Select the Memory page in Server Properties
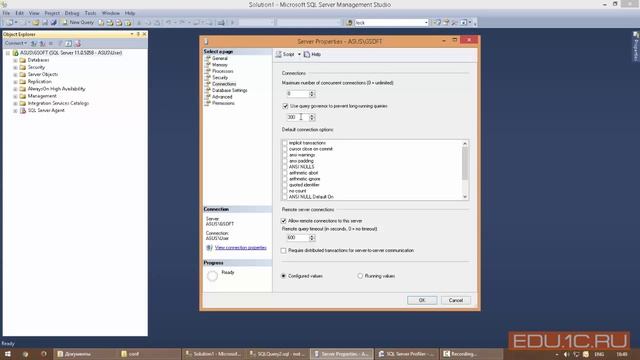The height and width of the screenshot is (360, 640). point(220,65)
